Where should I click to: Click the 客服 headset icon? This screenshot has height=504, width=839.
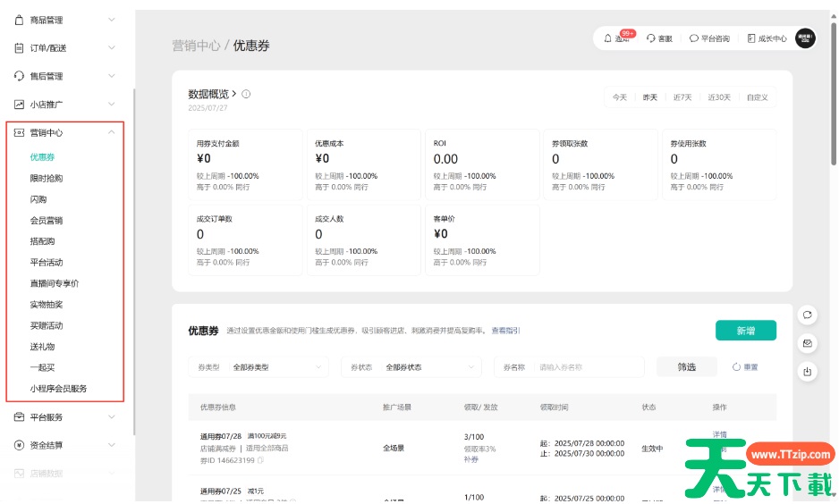tap(651, 38)
